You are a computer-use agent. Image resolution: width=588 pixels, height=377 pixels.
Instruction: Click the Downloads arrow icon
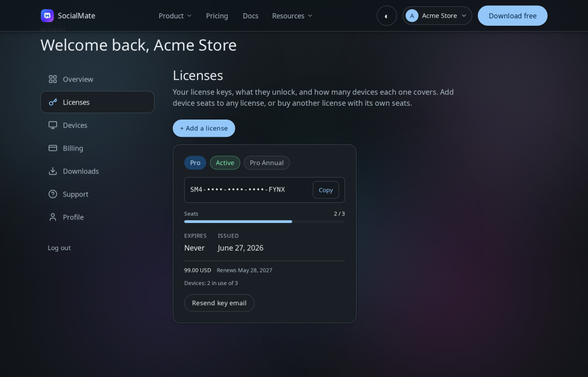[53, 171]
